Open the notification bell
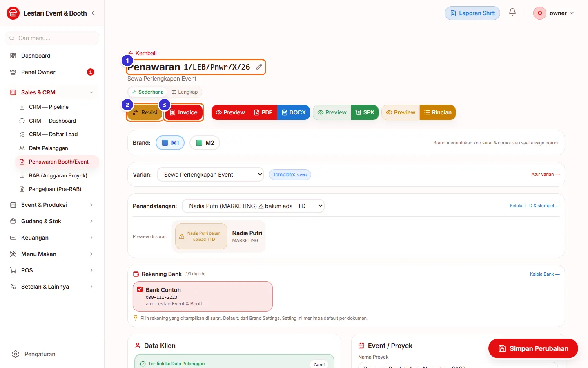Image resolution: width=588 pixels, height=368 pixels. point(512,12)
